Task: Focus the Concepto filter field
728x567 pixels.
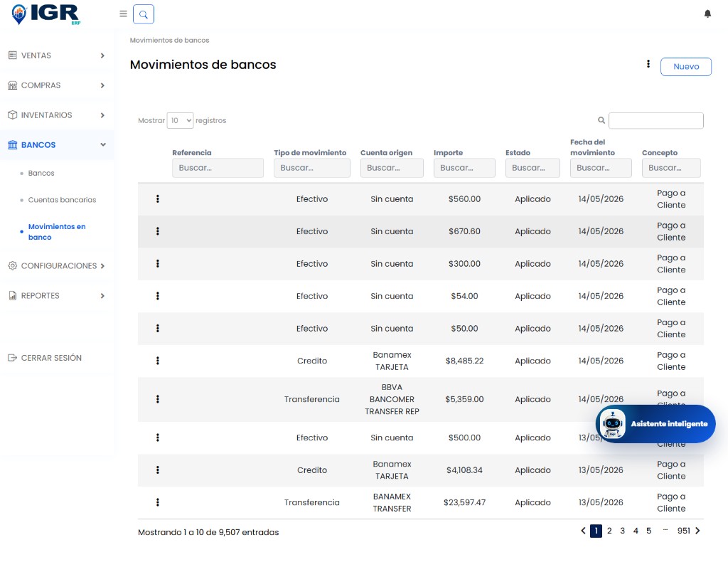Action: [x=671, y=168]
